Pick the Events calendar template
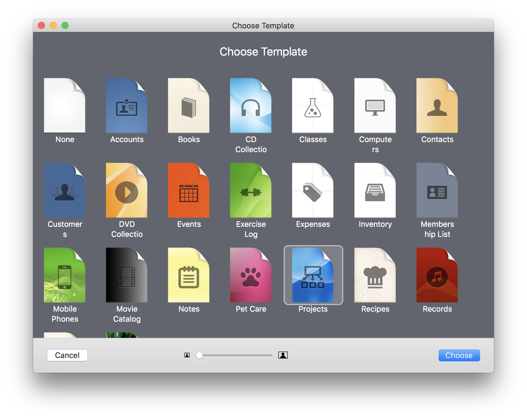527x420 pixels. (188, 190)
